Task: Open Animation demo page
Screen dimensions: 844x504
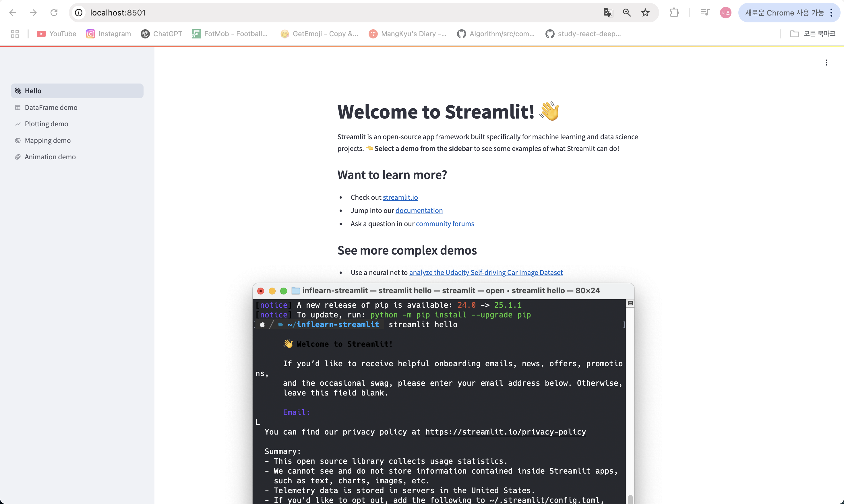Action: pos(50,156)
